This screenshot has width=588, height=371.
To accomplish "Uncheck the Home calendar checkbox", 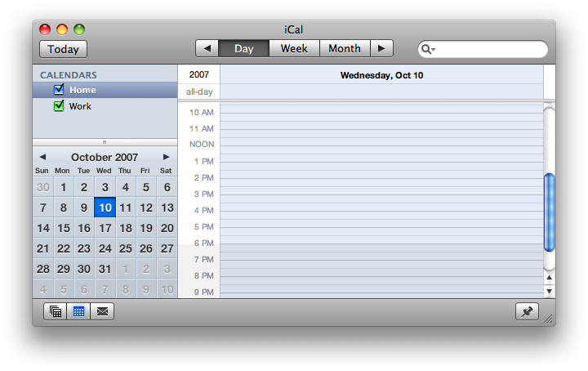I will [x=59, y=90].
